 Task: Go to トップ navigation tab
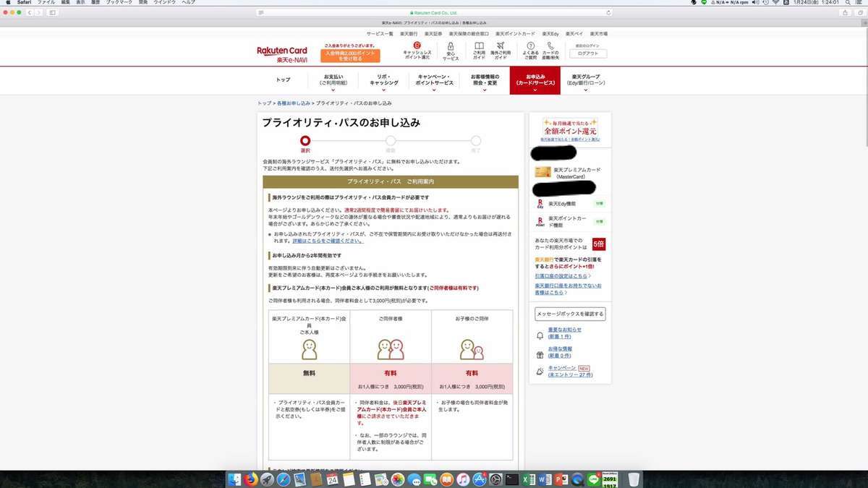[283, 80]
